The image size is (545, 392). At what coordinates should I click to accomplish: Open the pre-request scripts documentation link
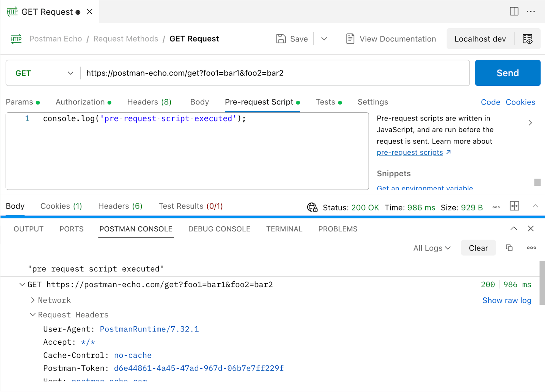click(410, 152)
